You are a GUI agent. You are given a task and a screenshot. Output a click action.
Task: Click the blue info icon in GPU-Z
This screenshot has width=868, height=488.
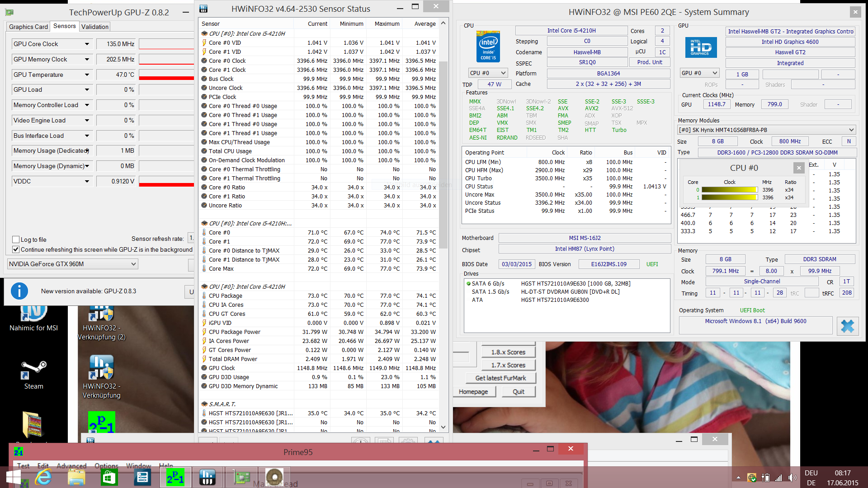[19, 291]
